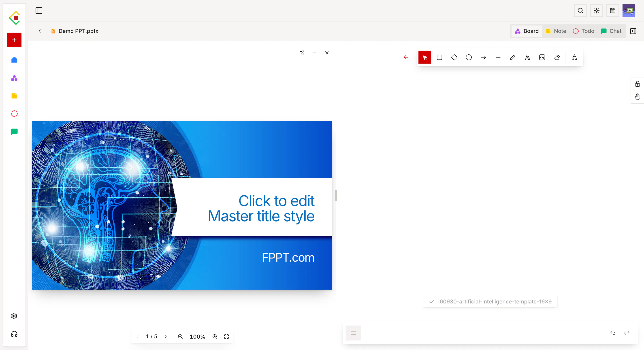Zoom in the slide view
Viewport: 644px width, 350px height.
point(215,337)
